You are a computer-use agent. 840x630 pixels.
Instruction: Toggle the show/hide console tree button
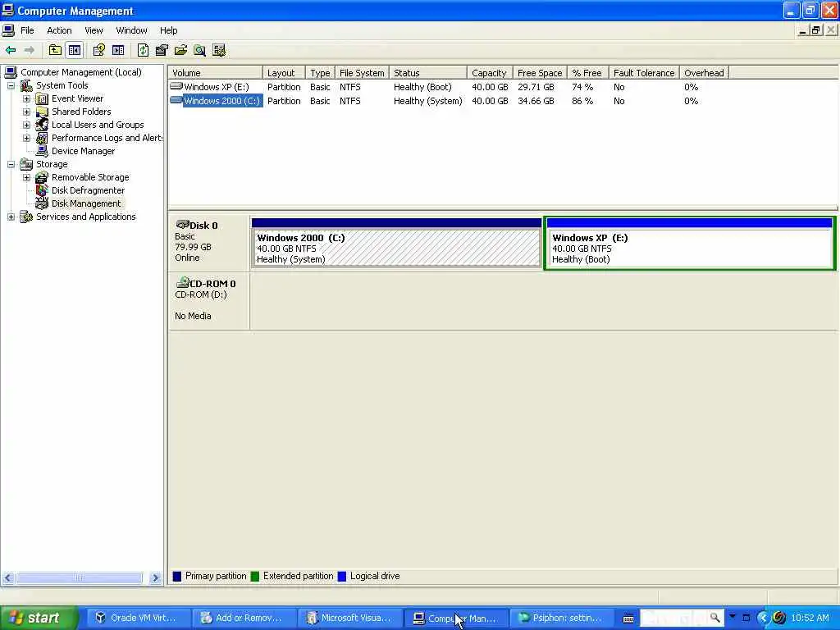(75, 50)
